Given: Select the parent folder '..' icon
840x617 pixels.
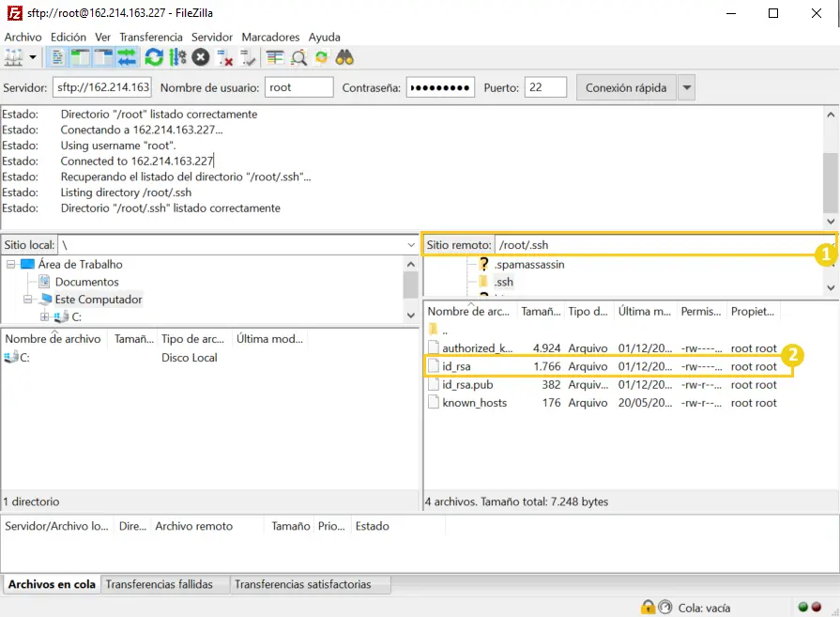Looking at the screenshot, I should coord(434,329).
